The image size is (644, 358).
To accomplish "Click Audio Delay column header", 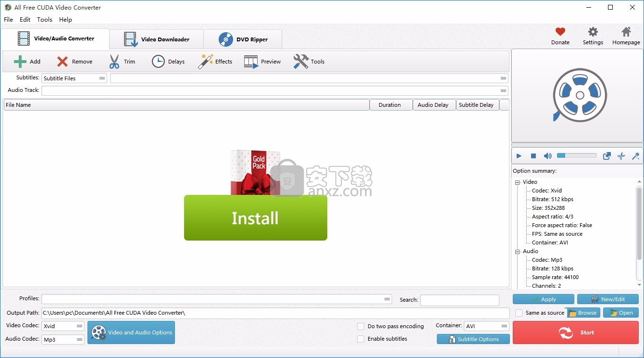I will [434, 105].
